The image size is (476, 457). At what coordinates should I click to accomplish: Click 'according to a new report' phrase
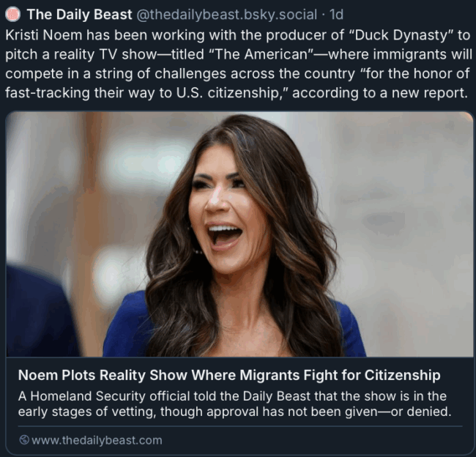pyautogui.click(x=380, y=93)
